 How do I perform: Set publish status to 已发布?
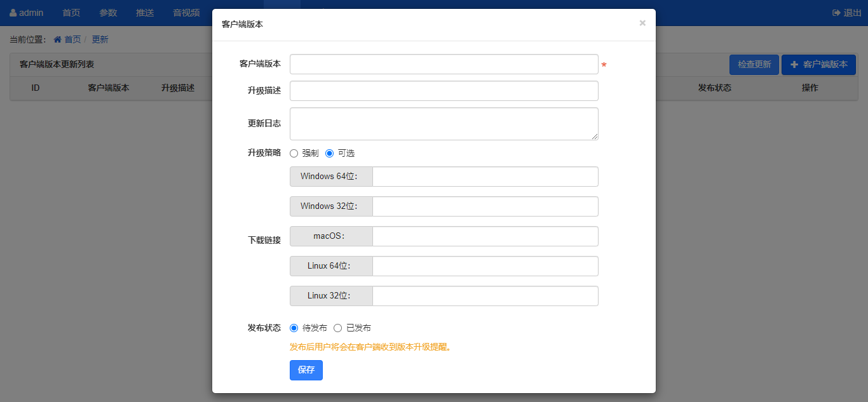click(337, 328)
